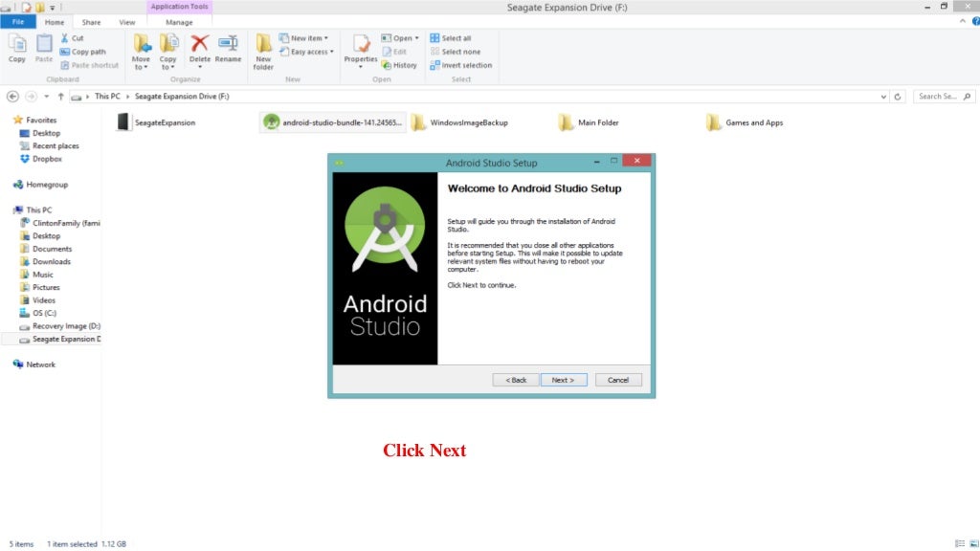This screenshot has width=980, height=551.
Task: Select the SeagateExpansion file
Action: 157,122
